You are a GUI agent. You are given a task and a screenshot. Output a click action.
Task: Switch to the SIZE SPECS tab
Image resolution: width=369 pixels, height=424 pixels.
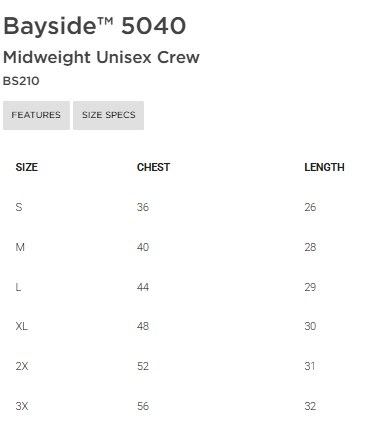pyautogui.click(x=109, y=115)
